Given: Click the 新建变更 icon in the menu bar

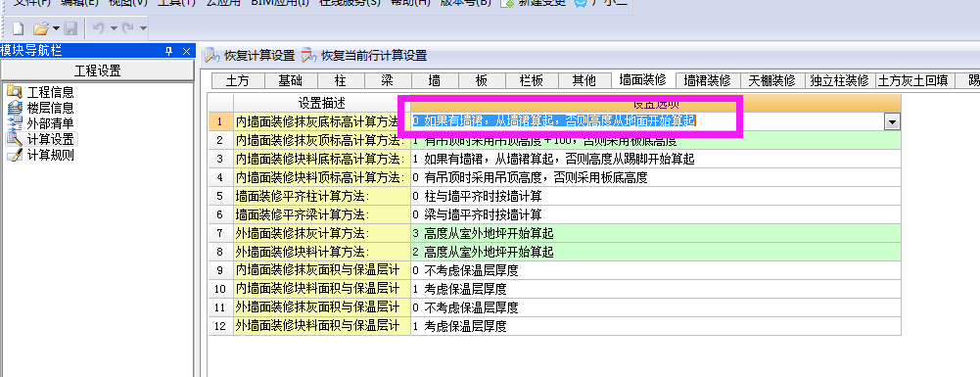Looking at the screenshot, I should pos(507,4).
